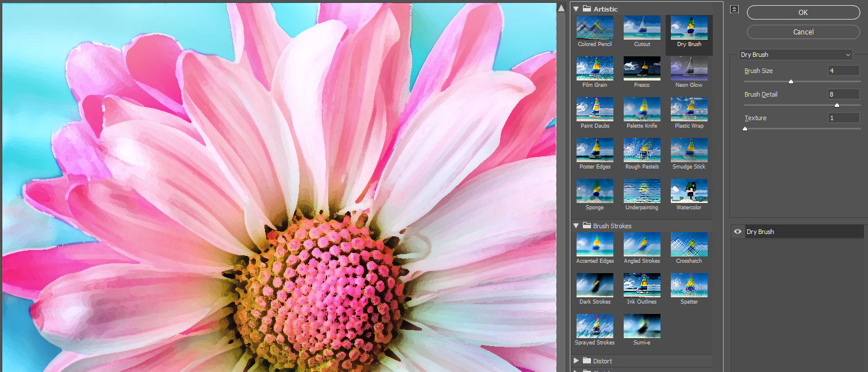Image resolution: width=868 pixels, height=372 pixels.
Task: Select the Crosshatch filter thumbnail
Action: pos(689,244)
